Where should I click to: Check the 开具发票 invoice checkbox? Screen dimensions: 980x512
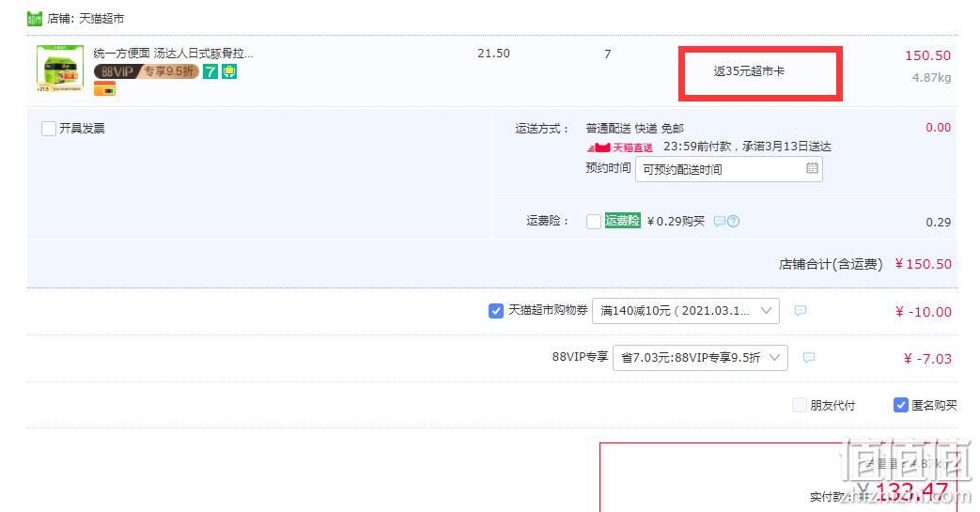49,129
